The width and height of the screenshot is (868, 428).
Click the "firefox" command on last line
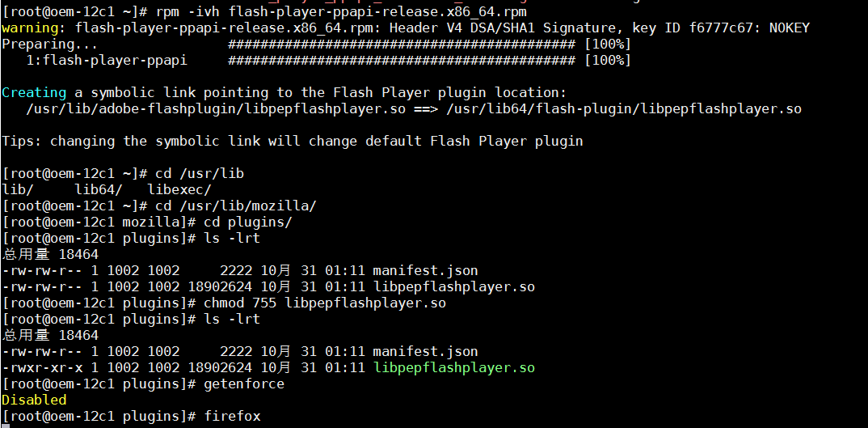[x=232, y=417]
